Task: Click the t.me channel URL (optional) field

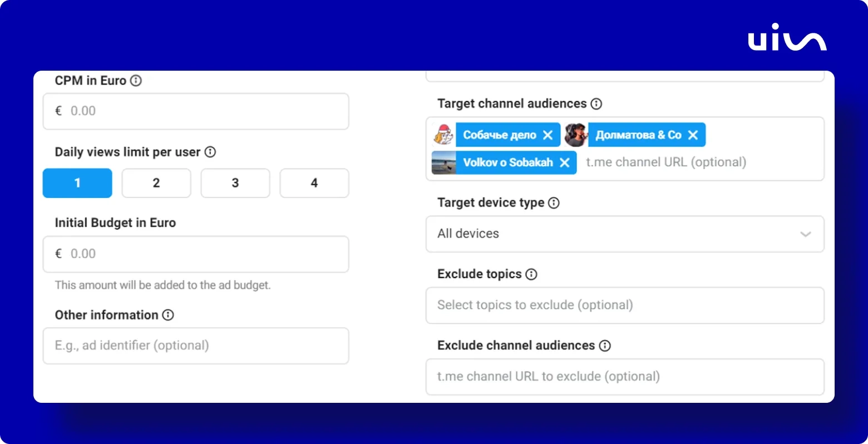Action: pyautogui.click(x=666, y=162)
